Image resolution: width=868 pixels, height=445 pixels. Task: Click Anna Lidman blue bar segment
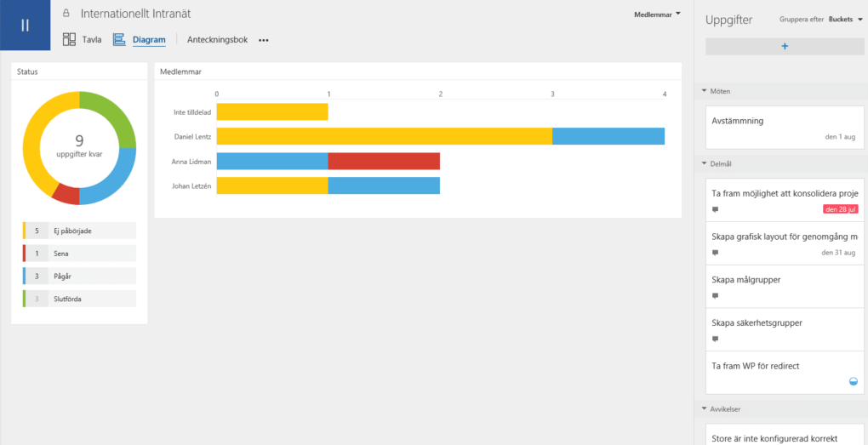[271, 161]
